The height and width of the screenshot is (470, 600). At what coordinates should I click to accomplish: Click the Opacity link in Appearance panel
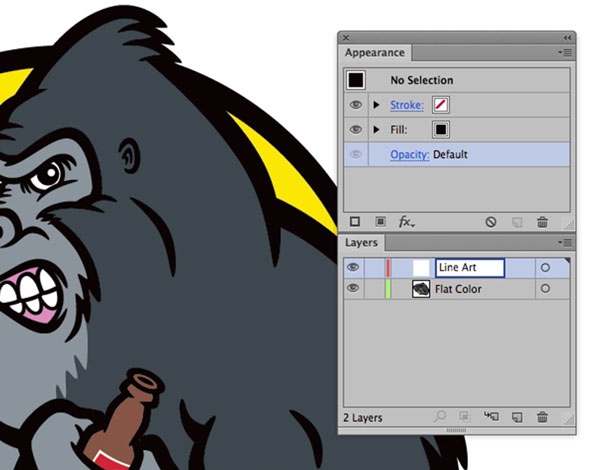coord(410,155)
